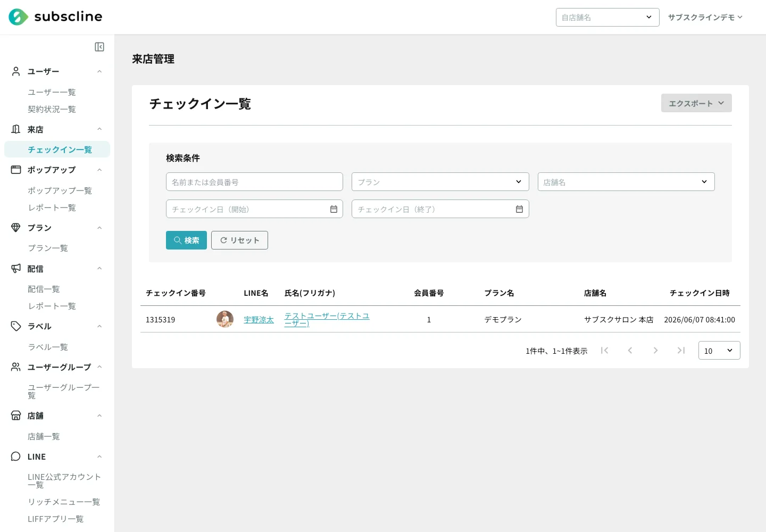Open 契約状況一覧 in sidebar
This screenshot has width=766, height=532.
(x=52, y=109)
